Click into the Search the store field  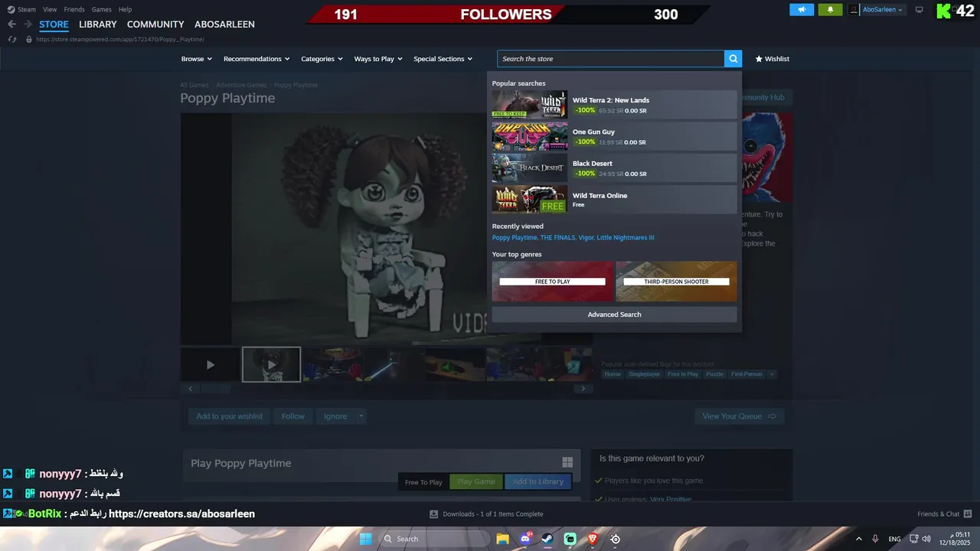click(x=610, y=59)
